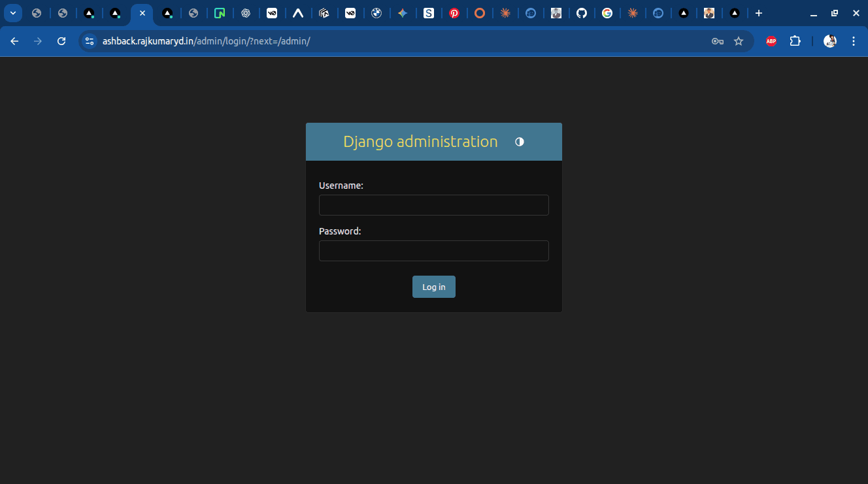Open the Chrome three-dot menu

[854, 41]
